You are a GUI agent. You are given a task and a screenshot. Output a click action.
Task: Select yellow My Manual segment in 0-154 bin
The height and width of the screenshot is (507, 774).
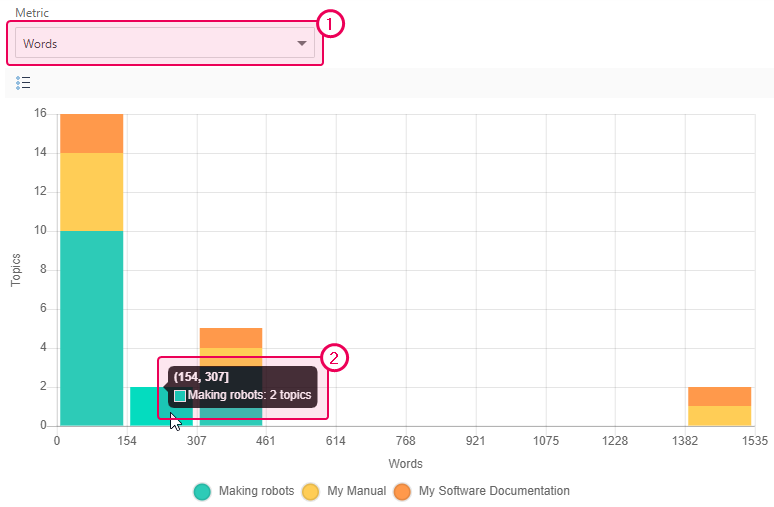coord(91,192)
